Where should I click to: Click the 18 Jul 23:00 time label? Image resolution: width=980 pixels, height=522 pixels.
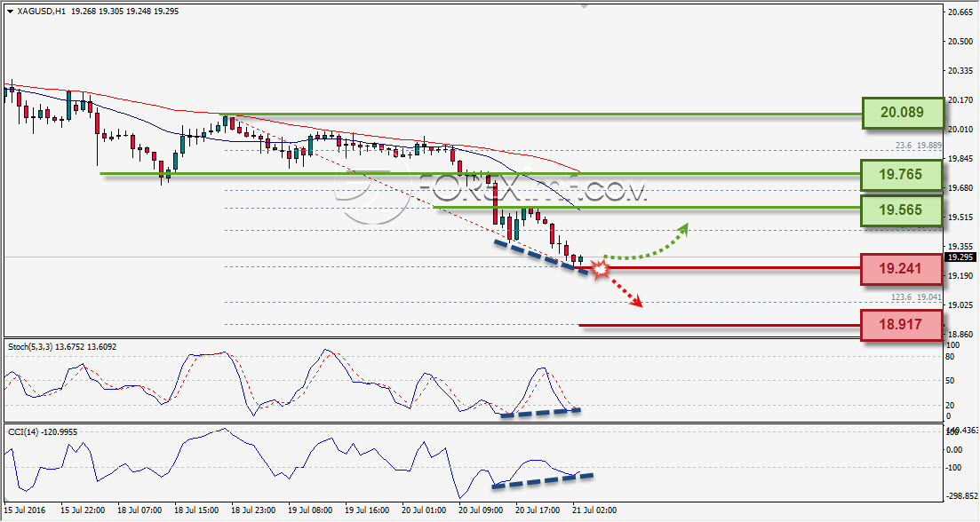(253, 510)
